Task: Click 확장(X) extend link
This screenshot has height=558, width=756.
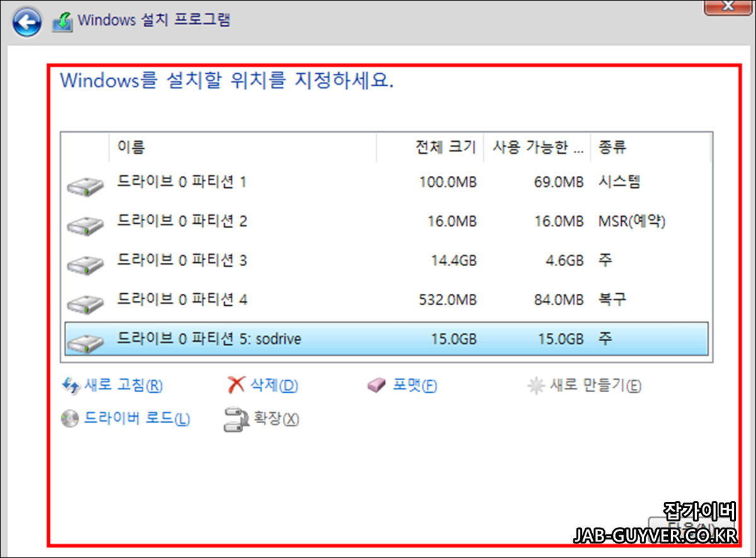Action: 276,419
